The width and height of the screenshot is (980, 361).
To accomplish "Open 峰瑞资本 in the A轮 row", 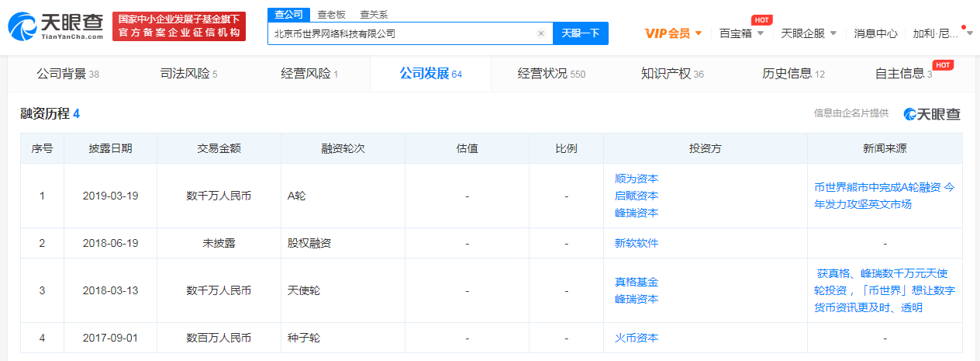I will 637,213.
